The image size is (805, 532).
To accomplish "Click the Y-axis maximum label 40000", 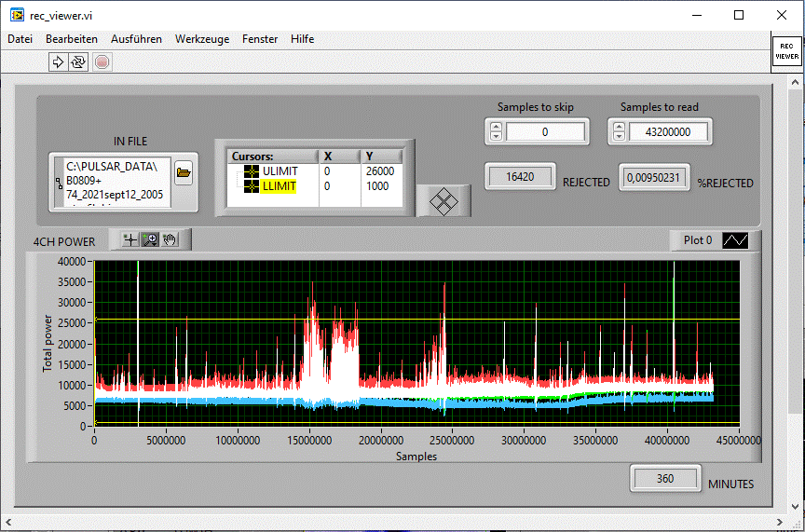I will [72, 262].
